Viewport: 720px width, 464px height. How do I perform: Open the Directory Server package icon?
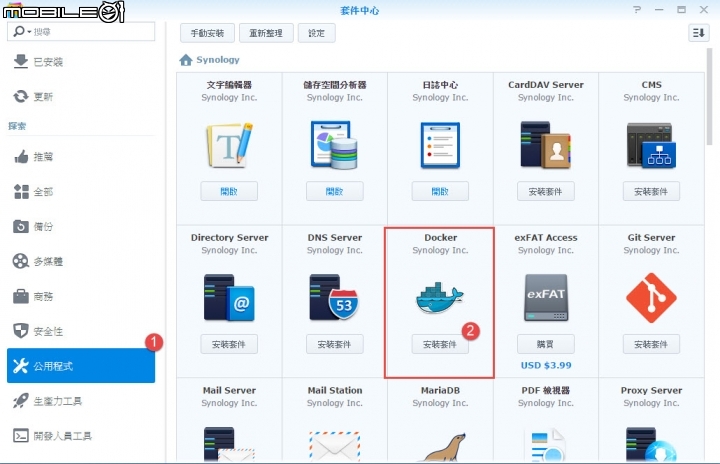(229, 297)
